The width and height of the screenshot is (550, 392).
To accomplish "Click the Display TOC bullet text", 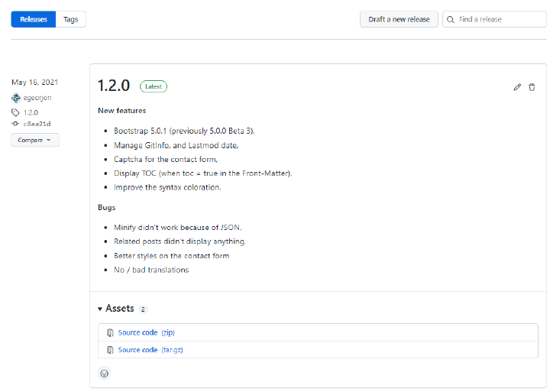I will tap(202, 173).
